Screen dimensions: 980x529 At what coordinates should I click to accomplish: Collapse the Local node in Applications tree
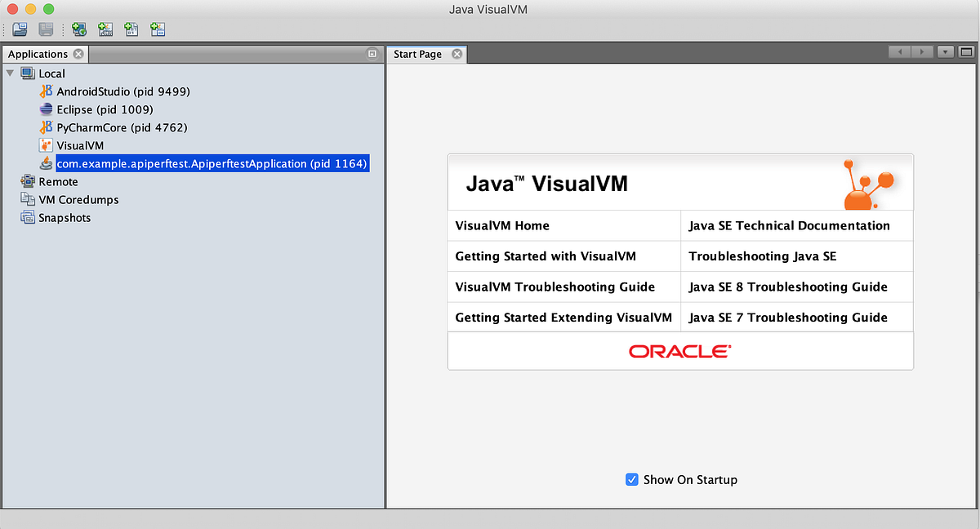point(10,73)
